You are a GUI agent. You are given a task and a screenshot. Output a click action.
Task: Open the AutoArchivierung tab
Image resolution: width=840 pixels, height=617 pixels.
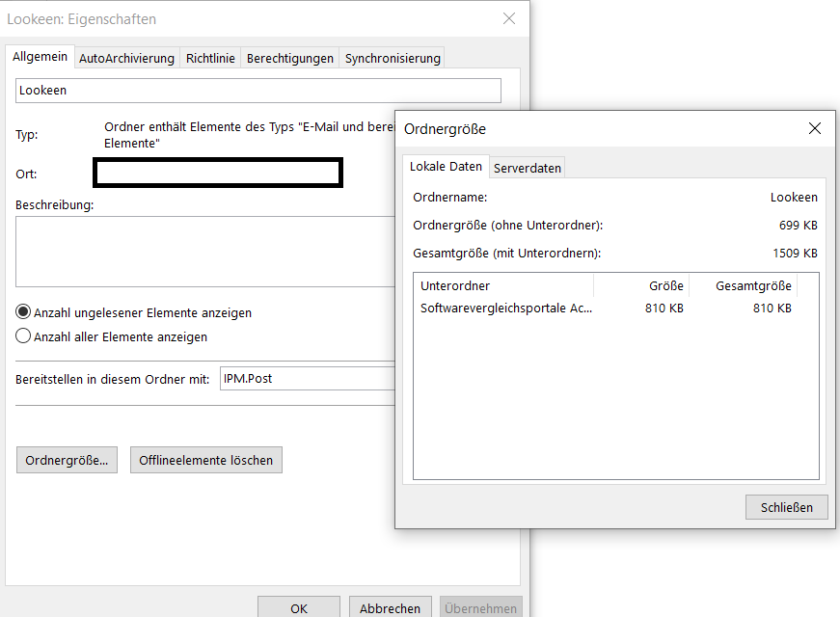(127, 59)
